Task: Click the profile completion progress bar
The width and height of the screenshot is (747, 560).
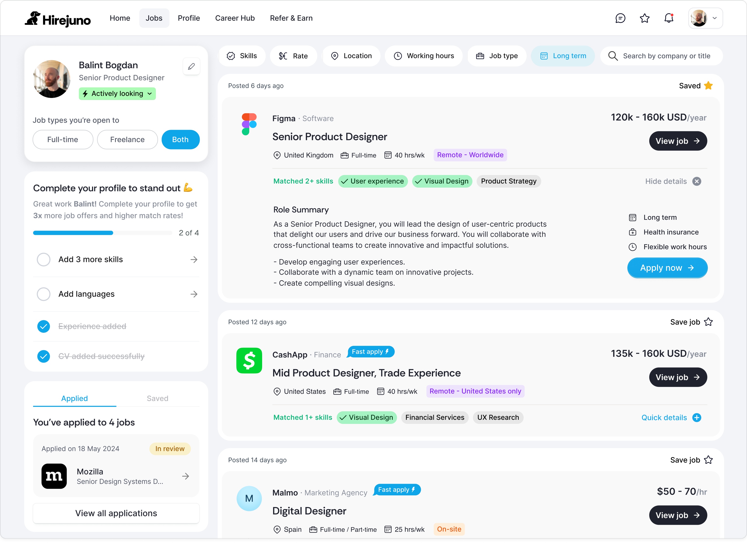Action: (x=103, y=233)
